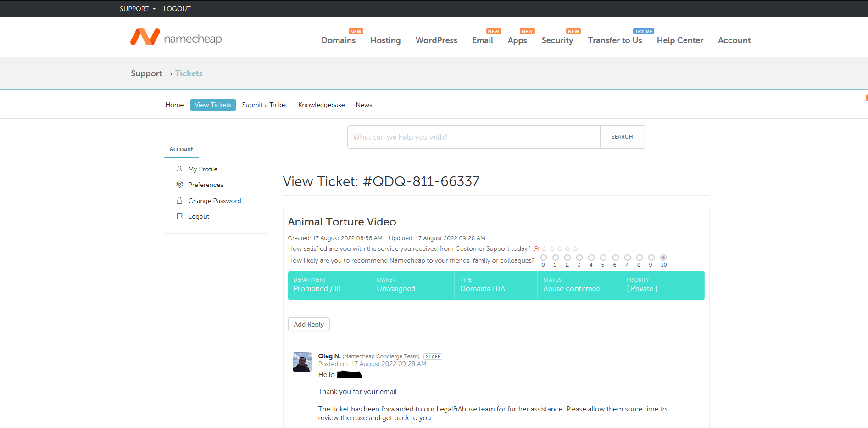Click the Namecheap logo

point(176,37)
